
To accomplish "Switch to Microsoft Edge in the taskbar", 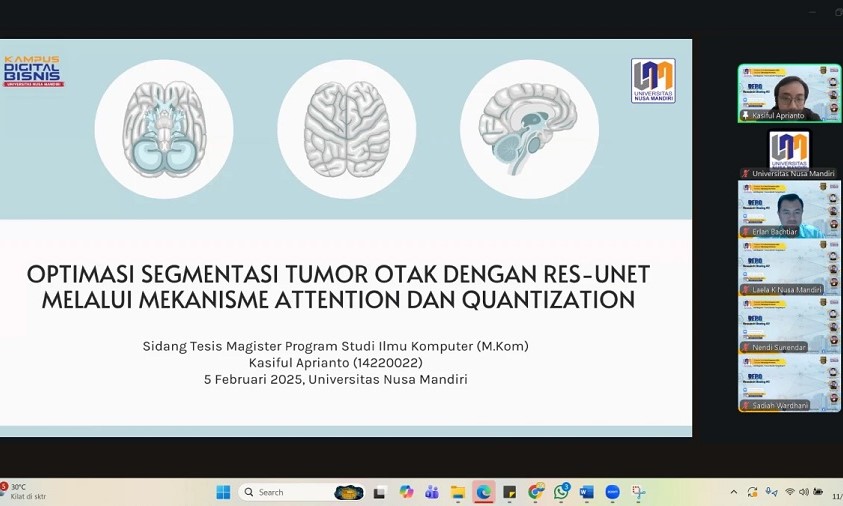I will 484,492.
